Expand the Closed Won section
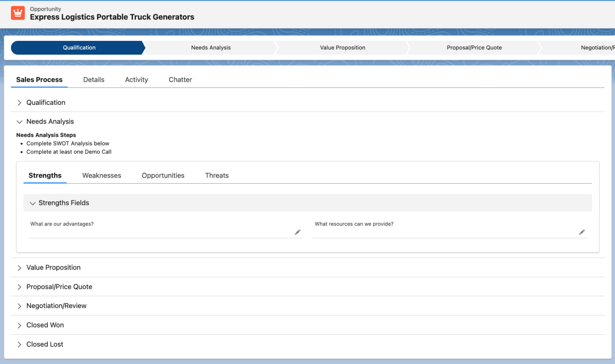 (307, 325)
